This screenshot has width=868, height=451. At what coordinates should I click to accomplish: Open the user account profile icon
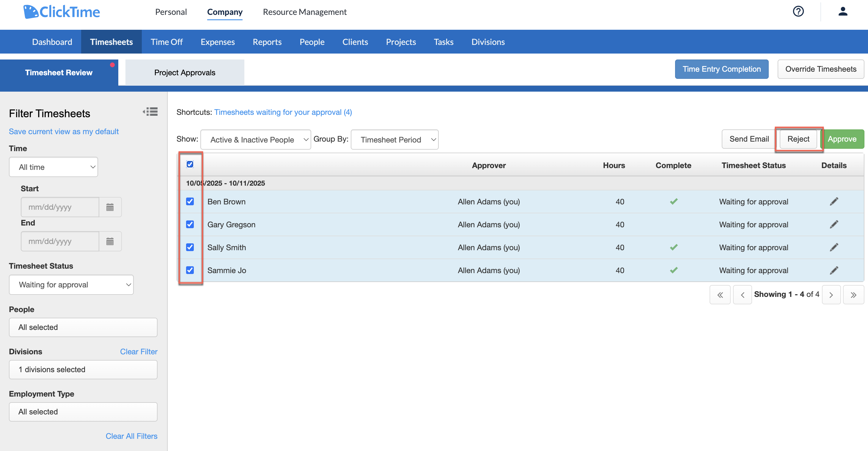(843, 12)
